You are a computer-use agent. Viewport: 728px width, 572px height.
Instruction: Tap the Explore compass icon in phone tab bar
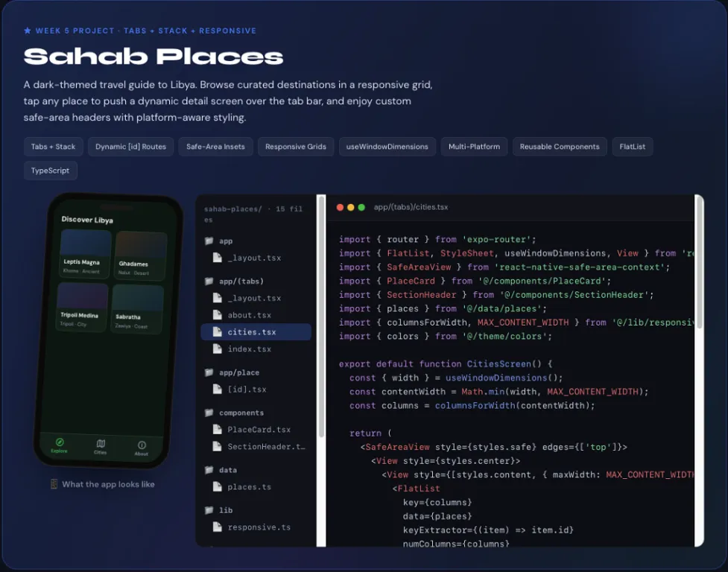click(x=60, y=442)
